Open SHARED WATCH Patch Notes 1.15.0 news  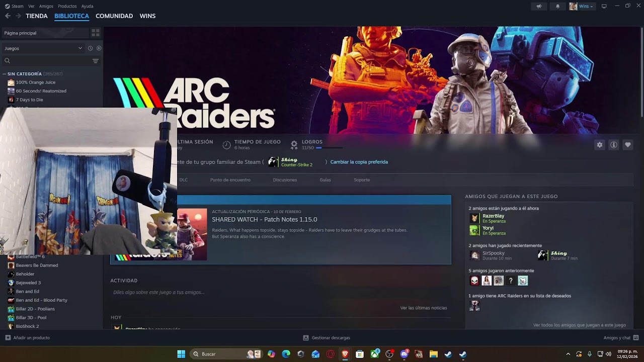[265, 220]
